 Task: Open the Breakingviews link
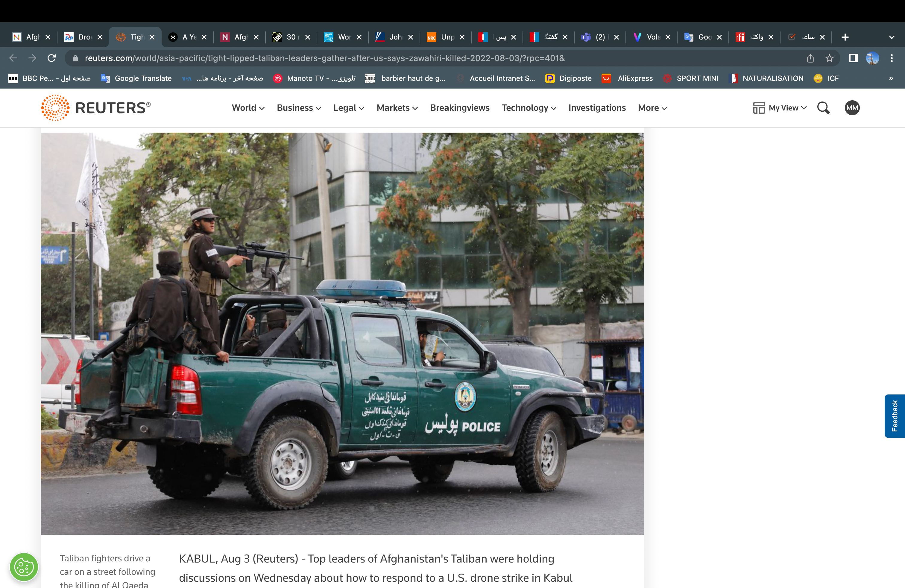(x=459, y=108)
